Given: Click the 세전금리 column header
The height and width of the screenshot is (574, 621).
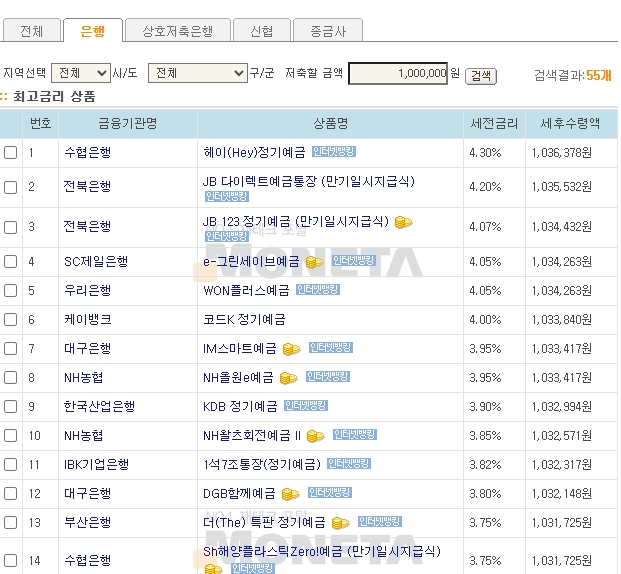Looking at the screenshot, I should 494,124.
